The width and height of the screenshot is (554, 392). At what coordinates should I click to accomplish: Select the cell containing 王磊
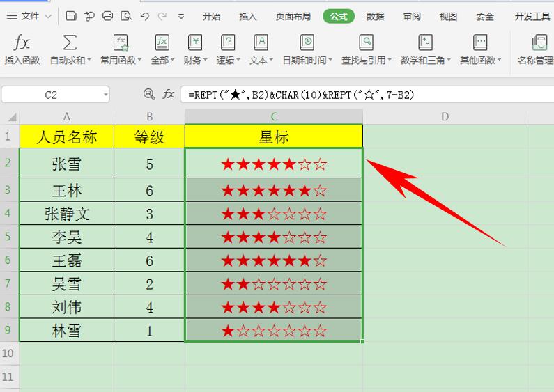tap(67, 260)
